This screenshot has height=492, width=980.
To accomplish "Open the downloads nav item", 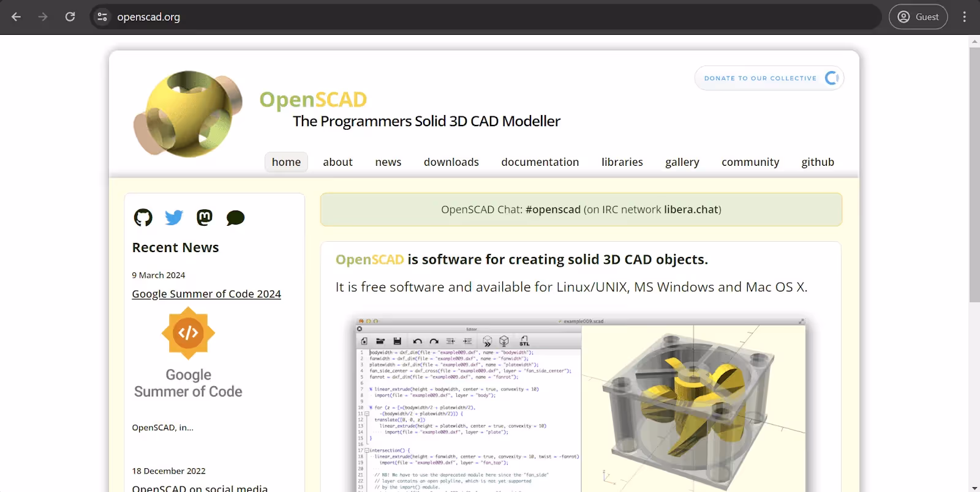I will tap(451, 162).
